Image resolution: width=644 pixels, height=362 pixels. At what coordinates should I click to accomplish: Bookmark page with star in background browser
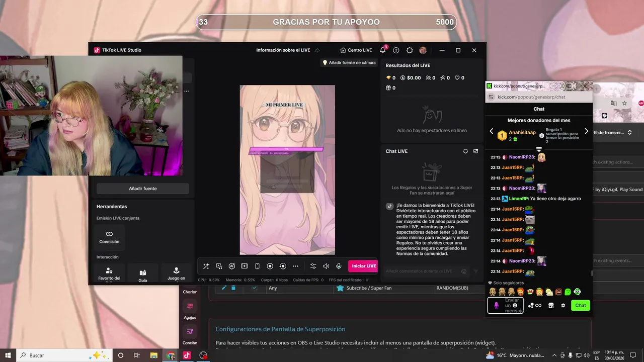click(624, 103)
